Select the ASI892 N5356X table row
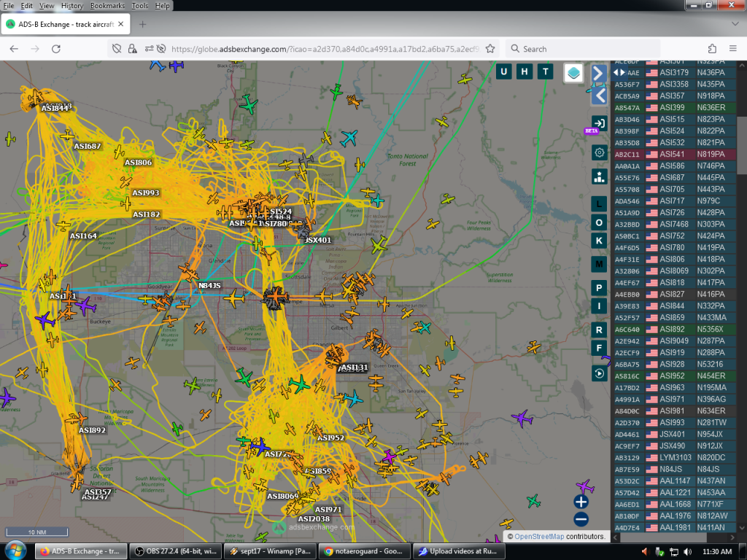Screen dimensions: 747x560 [674, 329]
